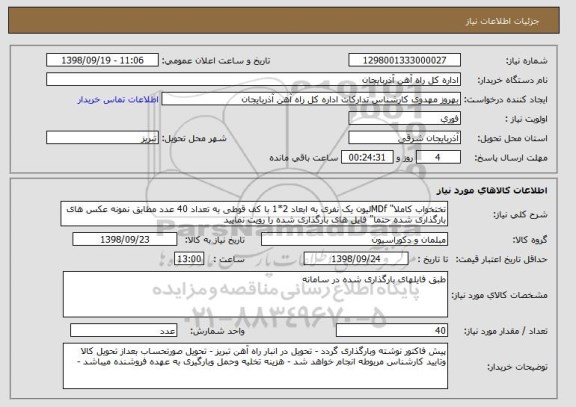This screenshot has height=407, width=576.
Task: Click the priority field فوری
Action: point(404,119)
